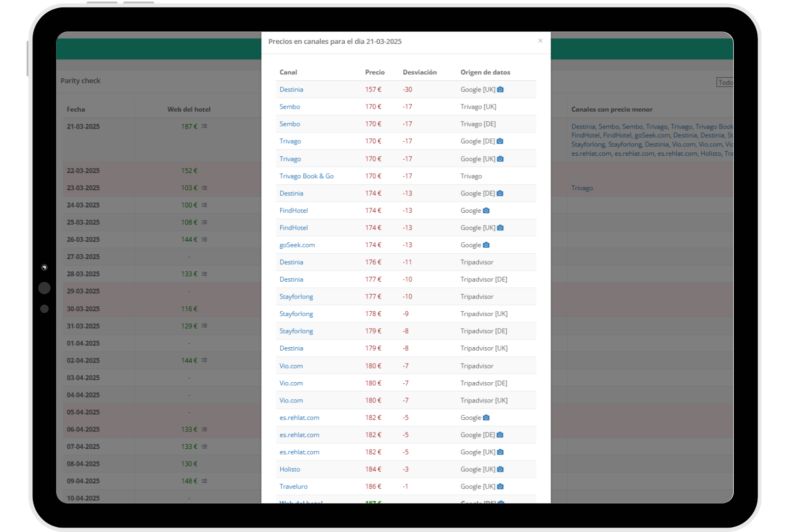Open the Todo filter dropdown
Viewport: 788px width, 532px height.
click(x=725, y=82)
